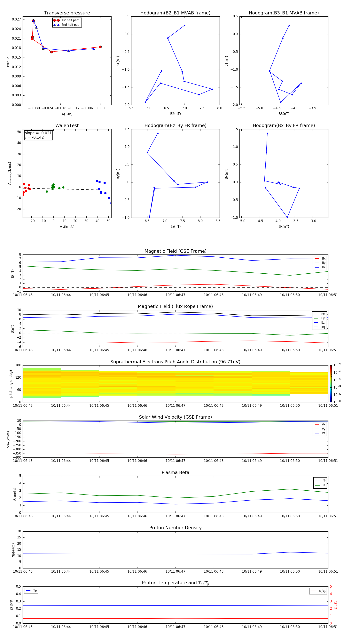Click the 'B2(nT)' x-axis label
This screenshot has width=351, height=644.
175,114
